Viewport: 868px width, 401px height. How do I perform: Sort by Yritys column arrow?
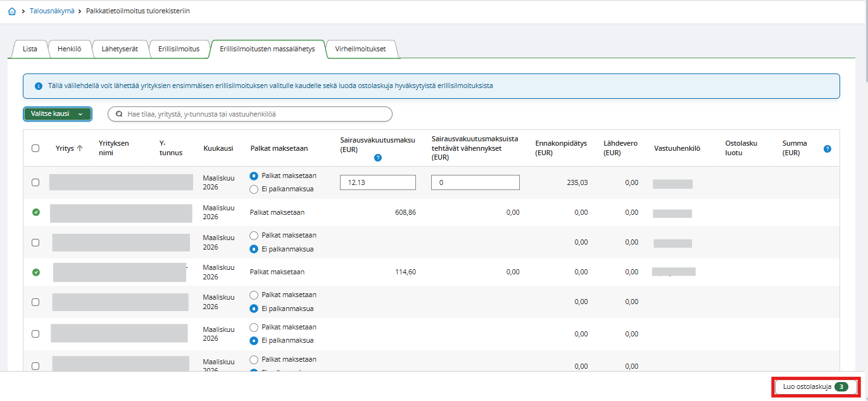coord(80,148)
